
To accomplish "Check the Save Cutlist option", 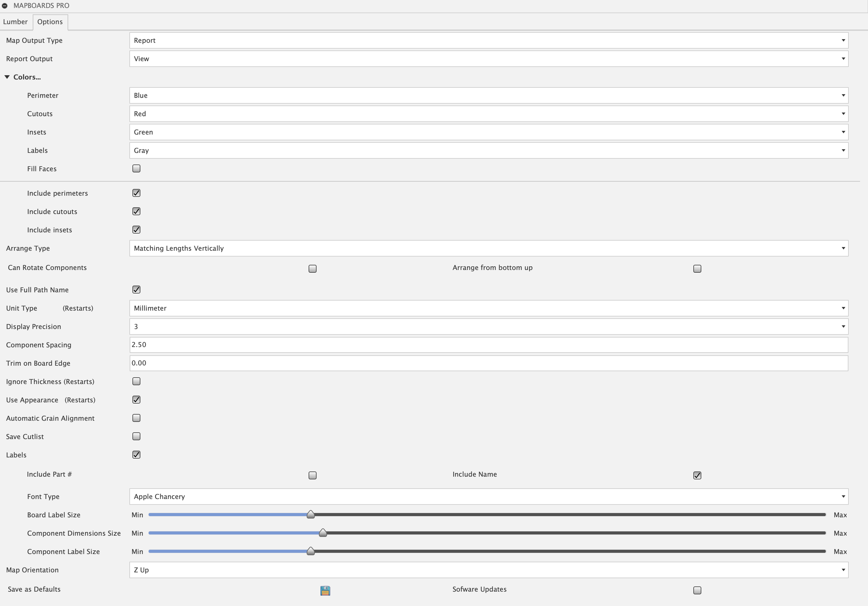I will coord(136,437).
